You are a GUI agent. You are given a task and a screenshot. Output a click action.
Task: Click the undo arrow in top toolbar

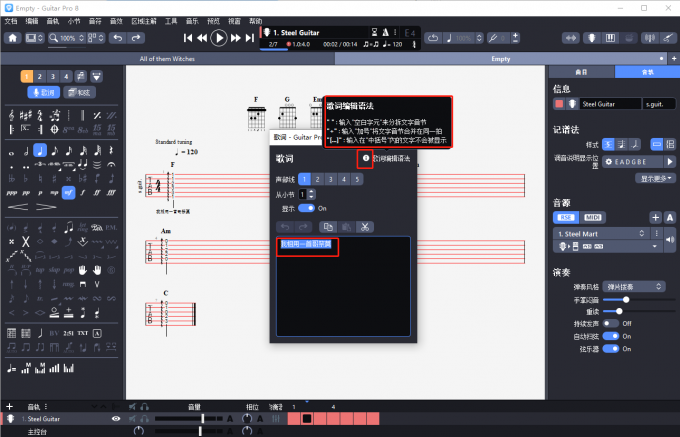(x=118, y=38)
